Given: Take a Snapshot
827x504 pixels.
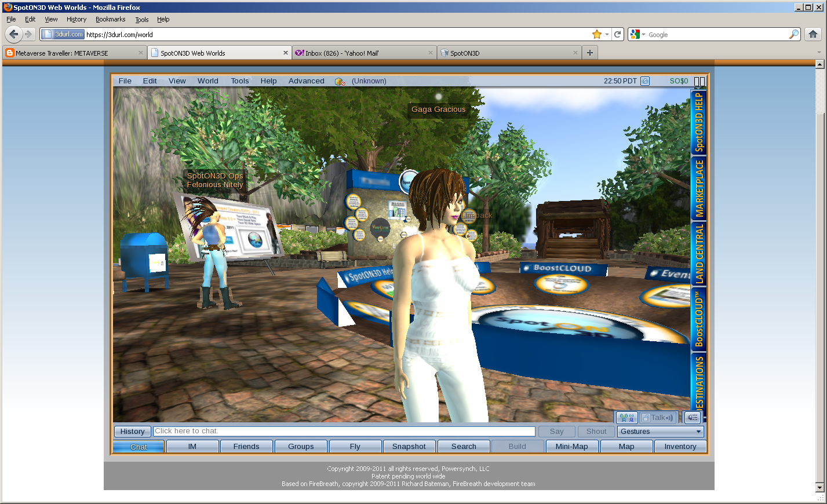Looking at the screenshot, I should coord(409,447).
